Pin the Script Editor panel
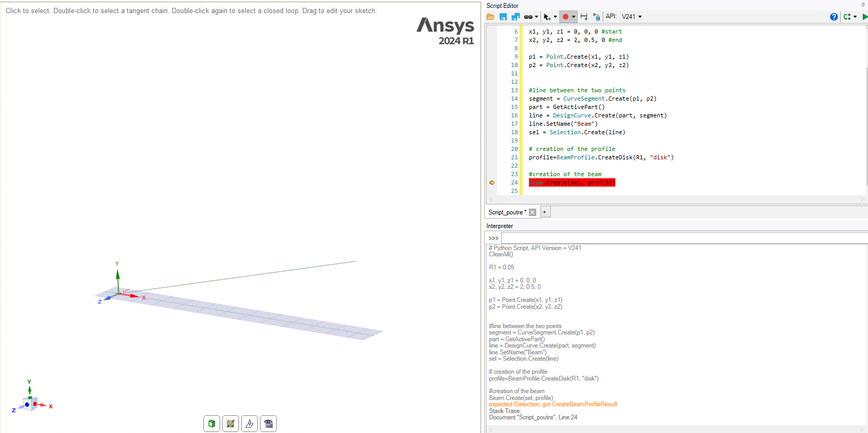This screenshot has height=433, width=868. pyautogui.click(x=863, y=5)
